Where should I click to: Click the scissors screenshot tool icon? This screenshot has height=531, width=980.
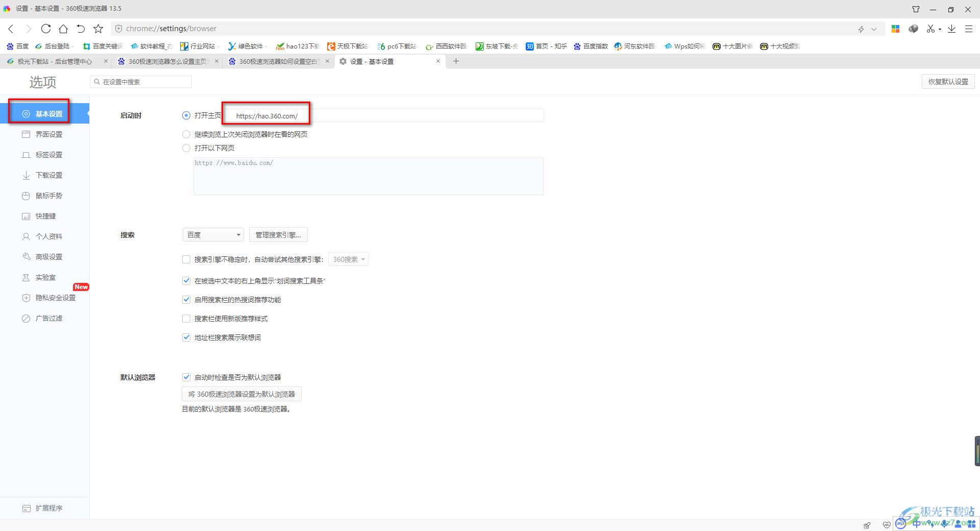pos(930,29)
